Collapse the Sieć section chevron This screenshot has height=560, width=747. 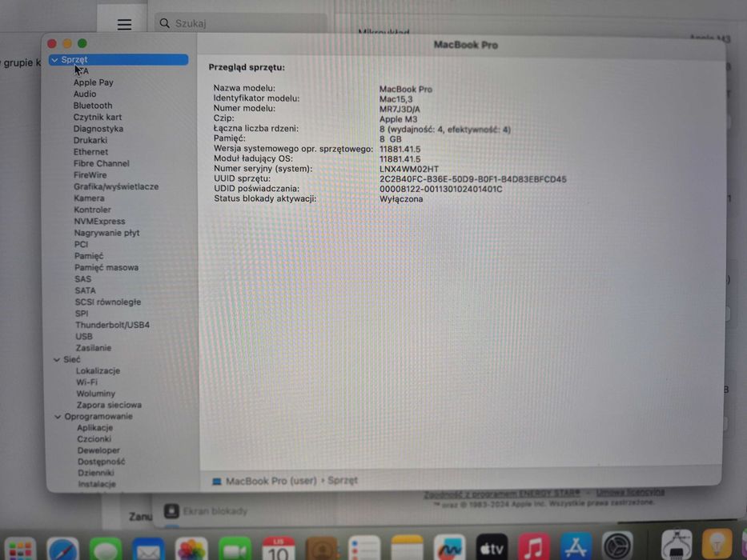pyautogui.click(x=57, y=360)
